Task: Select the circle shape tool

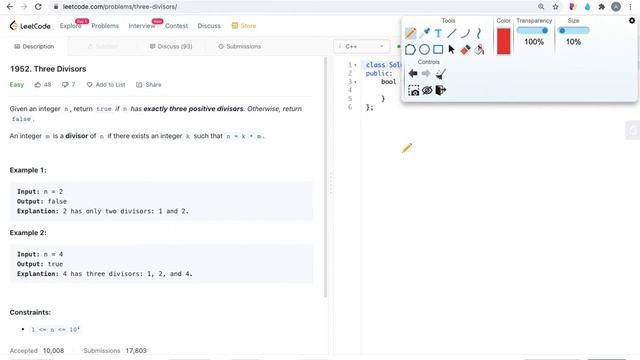Action: [x=424, y=49]
